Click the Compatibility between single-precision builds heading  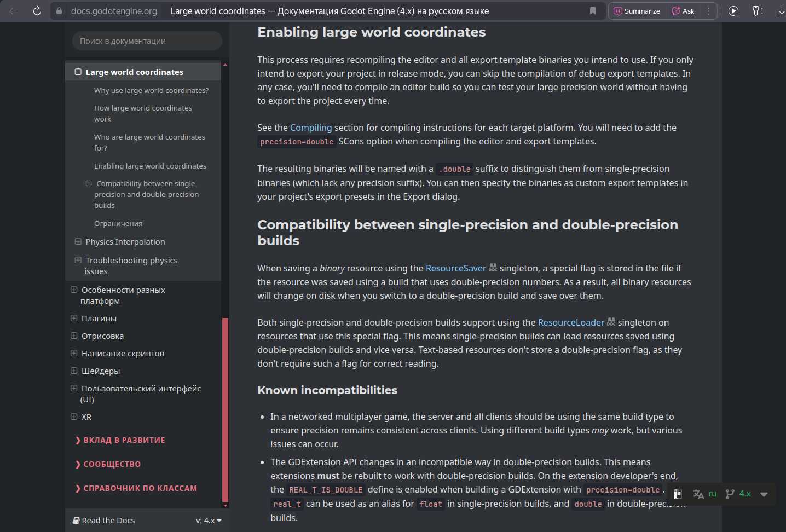coord(467,233)
